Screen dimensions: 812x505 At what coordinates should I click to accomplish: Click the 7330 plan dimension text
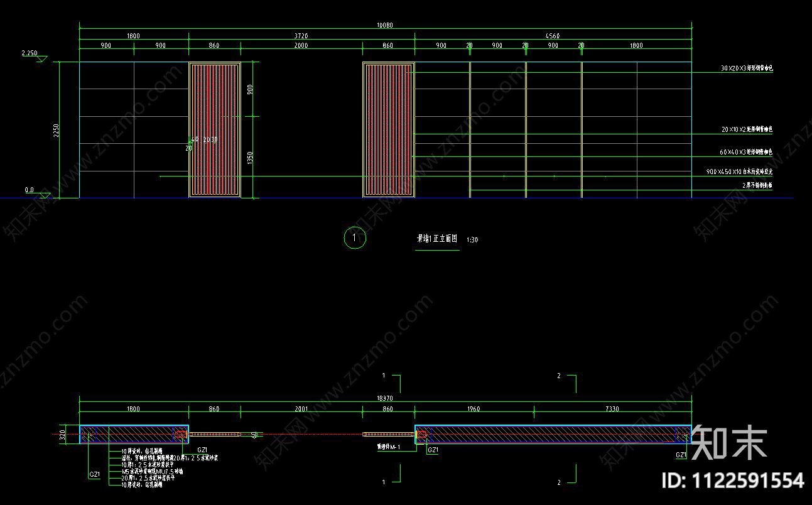coord(612,409)
